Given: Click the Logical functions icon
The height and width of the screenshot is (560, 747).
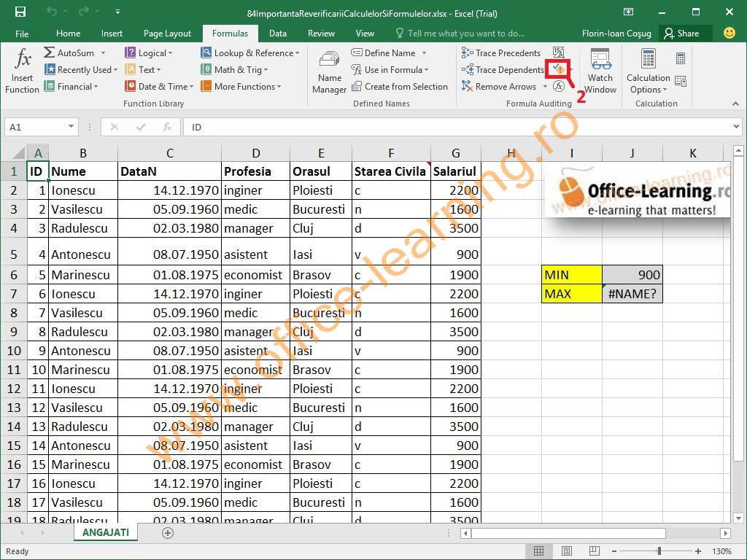Looking at the screenshot, I should [130, 52].
